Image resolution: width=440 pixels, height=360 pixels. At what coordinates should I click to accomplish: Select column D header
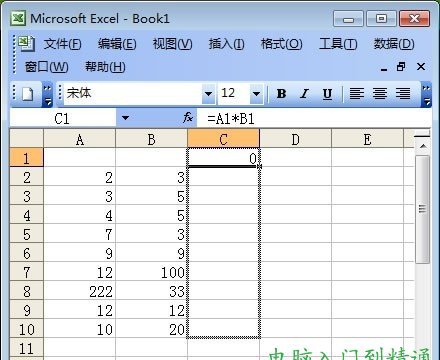pyautogui.click(x=295, y=139)
